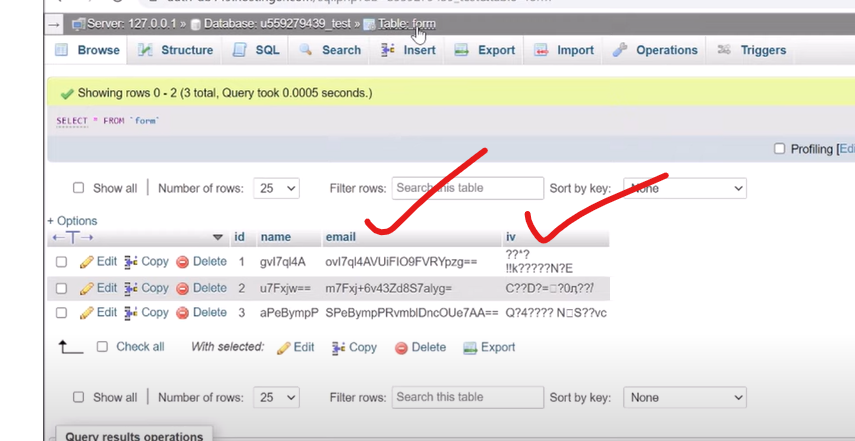This screenshot has width=855, height=441.
Task: Click the Operations wrench icon
Action: 620,50
